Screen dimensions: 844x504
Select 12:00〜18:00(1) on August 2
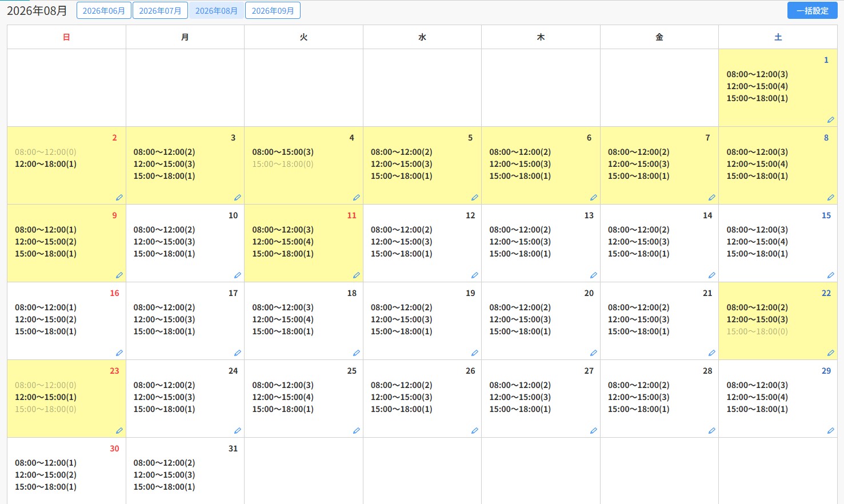coord(46,164)
